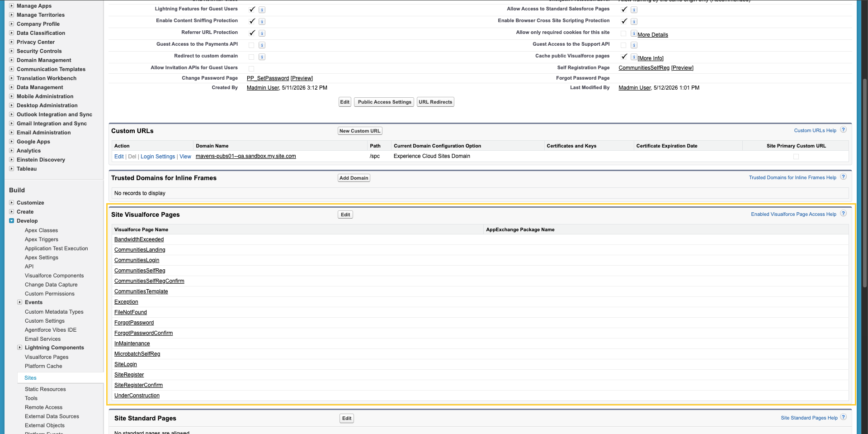Viewport: 868px width, 434px height.
Task: Collapse the Develop section arrow
Action: tap(12, 221)
